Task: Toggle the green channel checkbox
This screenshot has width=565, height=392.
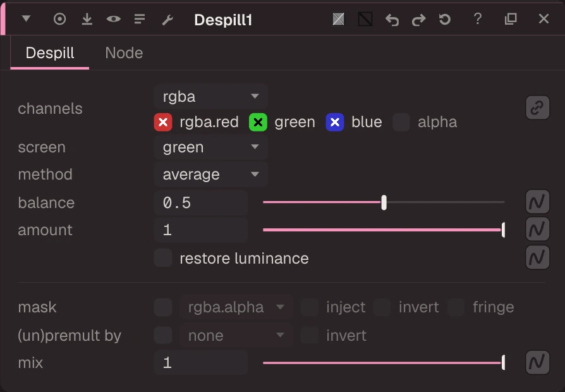Action: pos(258,122)
